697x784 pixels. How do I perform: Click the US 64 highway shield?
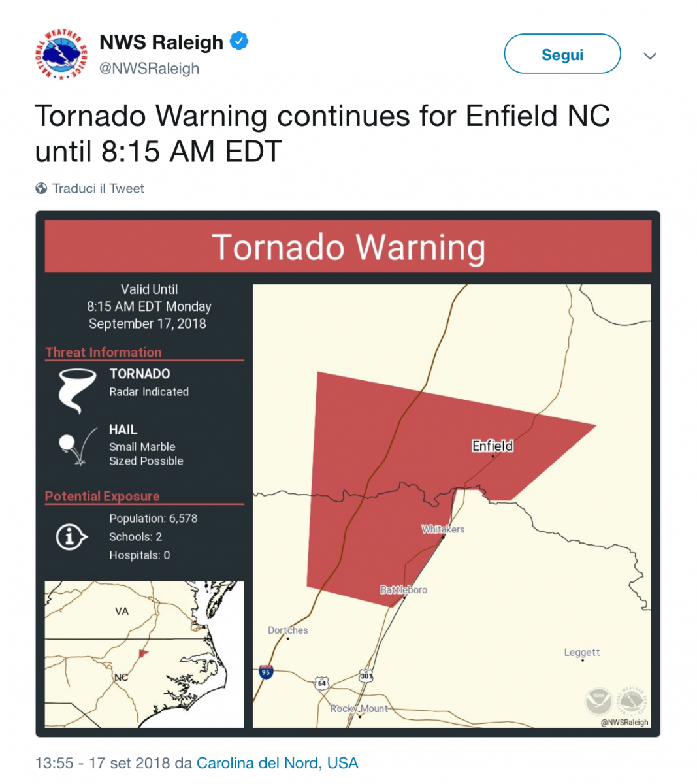click(321, 683)
